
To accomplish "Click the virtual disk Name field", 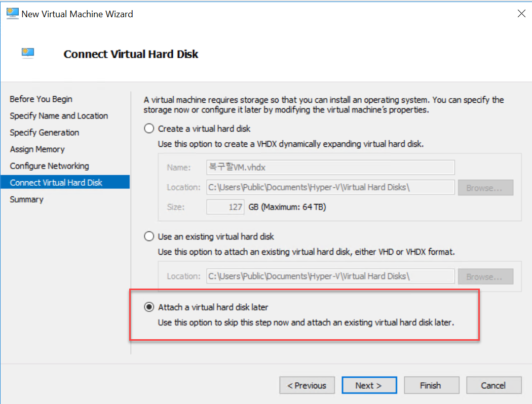I will (330, 168).
